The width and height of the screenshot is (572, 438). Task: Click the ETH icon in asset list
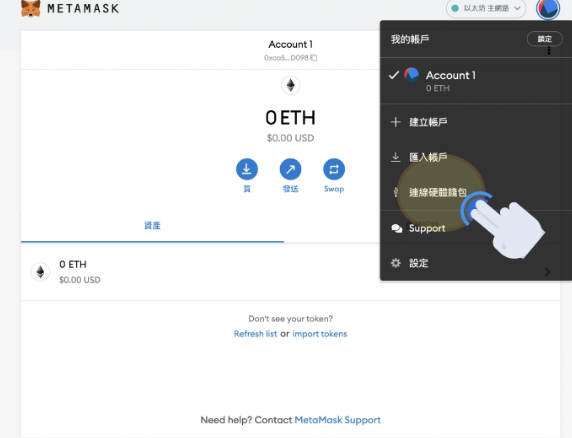pos(40,272)
